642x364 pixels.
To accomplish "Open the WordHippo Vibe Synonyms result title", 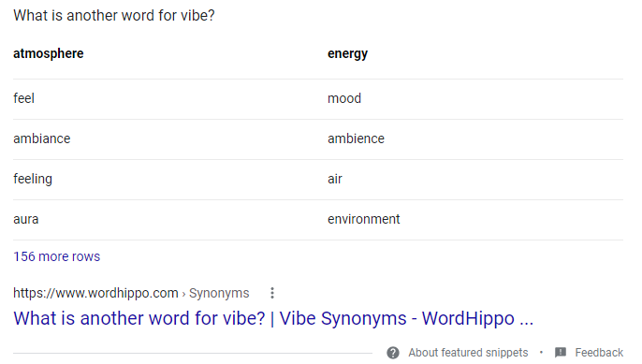I will pos(273,318).
